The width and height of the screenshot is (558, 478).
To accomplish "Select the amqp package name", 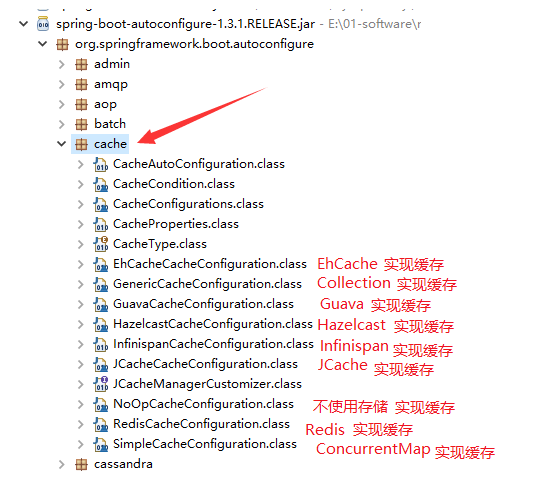I will [x=111, y=85].
